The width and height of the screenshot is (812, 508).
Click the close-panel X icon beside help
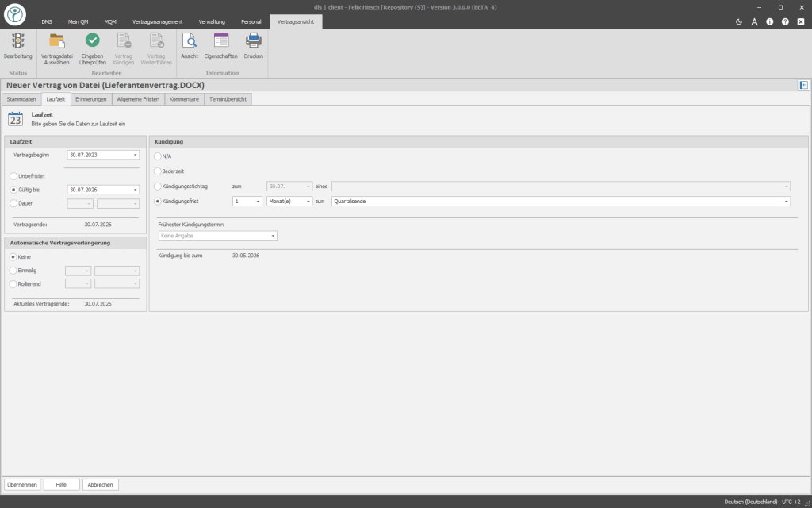pos(801,21)
